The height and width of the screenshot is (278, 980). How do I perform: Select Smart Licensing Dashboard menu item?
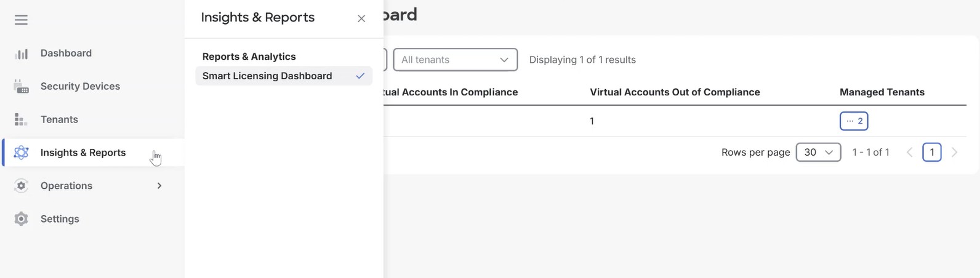(x=267, y=76)
